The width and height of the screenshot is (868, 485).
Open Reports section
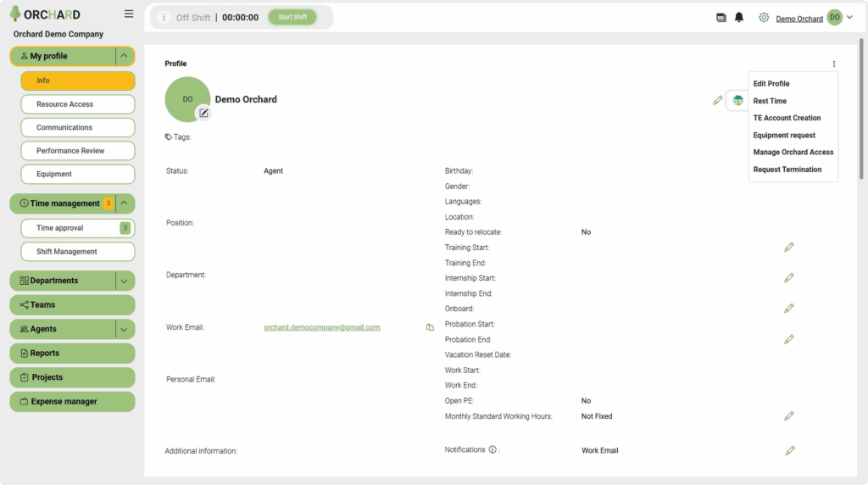coord(72,354)
